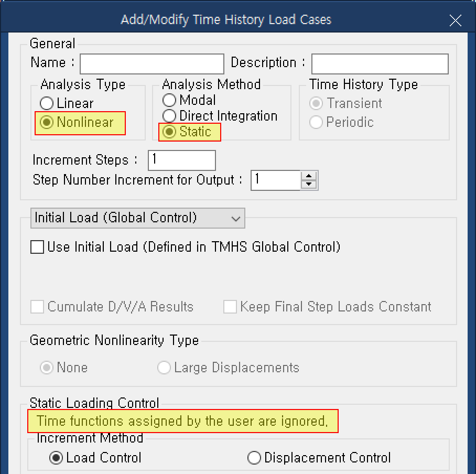Switch to Displacement Control increment method

tap(254, 458)
